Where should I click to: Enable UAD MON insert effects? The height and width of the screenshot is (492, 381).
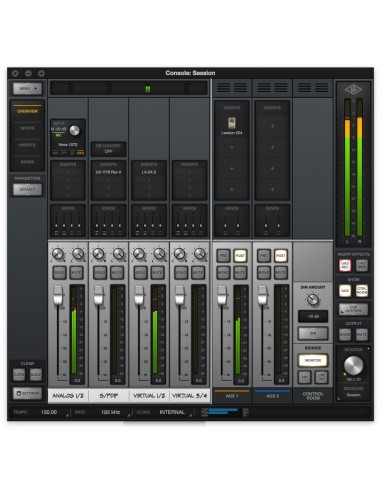point(362,265)
